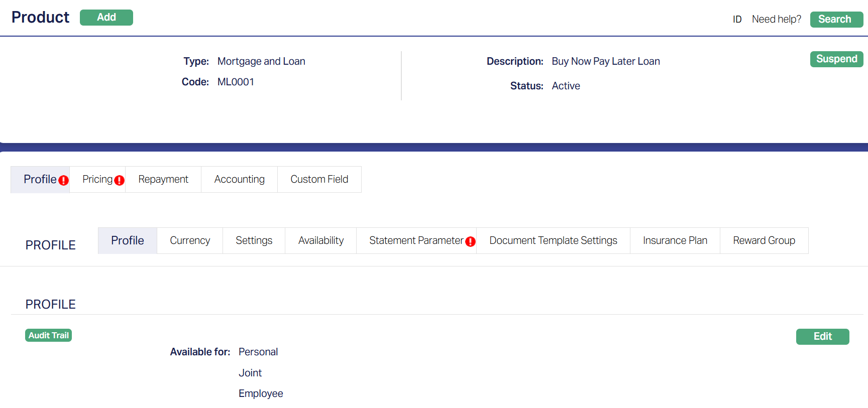
Task: Suspend the active product
Action: [836, 59]
